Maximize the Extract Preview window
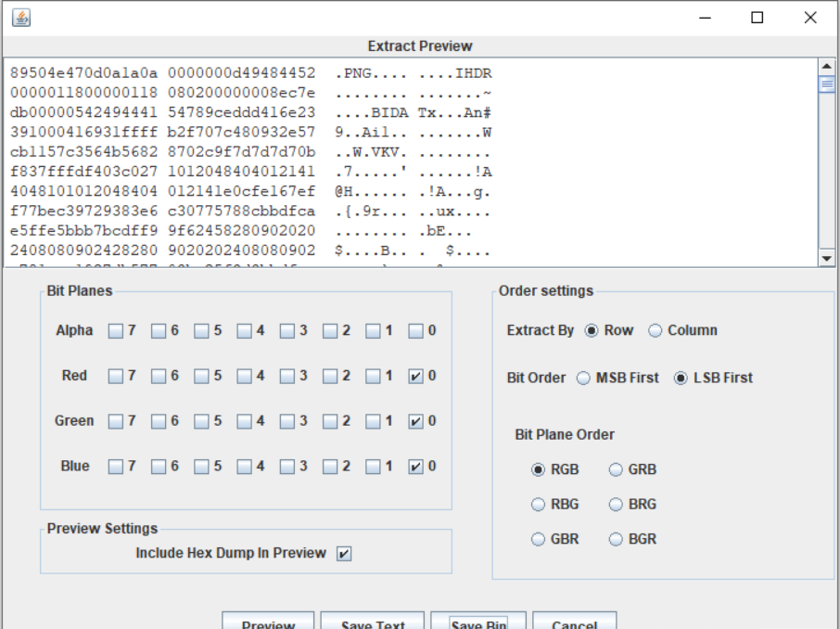840x629 pixels. point(757,18)
